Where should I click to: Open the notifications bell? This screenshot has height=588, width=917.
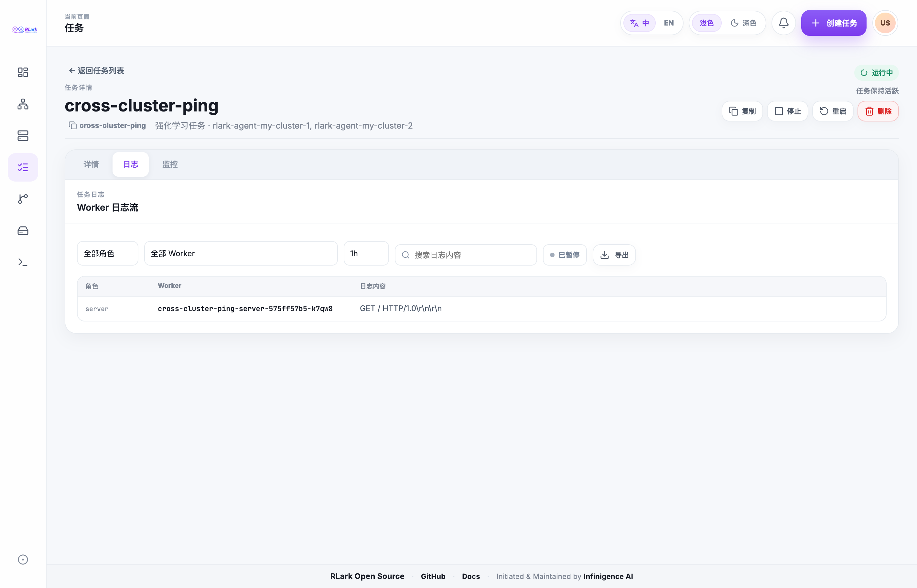[x=783, y=23]
